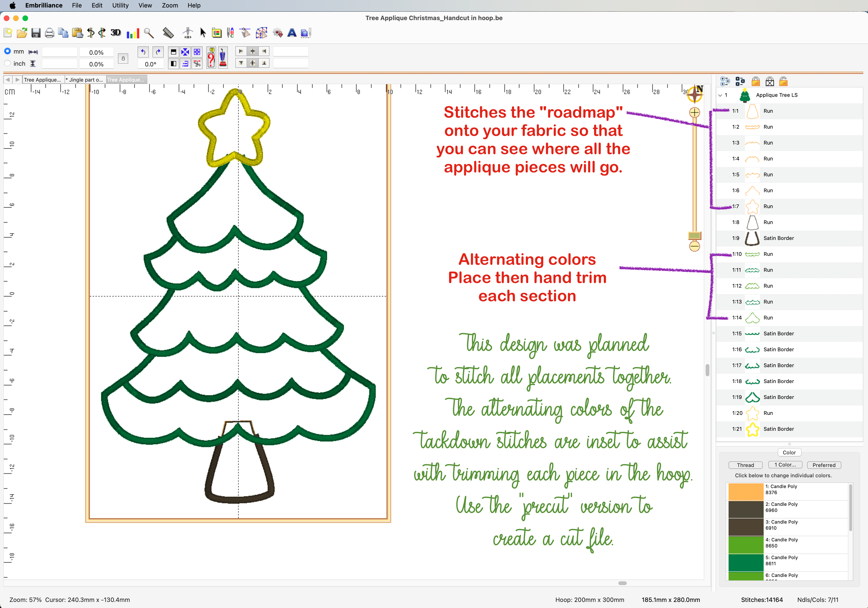This screenshot has width=868, height=608.
Task: Click the Thread button
Action: click(745, 465)
